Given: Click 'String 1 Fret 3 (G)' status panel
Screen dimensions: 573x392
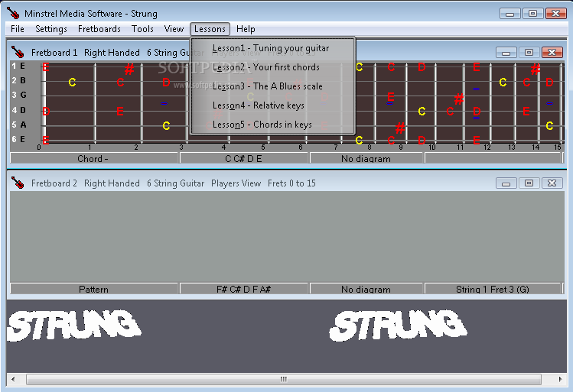Looking at the screenshot, I should point(493,289).
